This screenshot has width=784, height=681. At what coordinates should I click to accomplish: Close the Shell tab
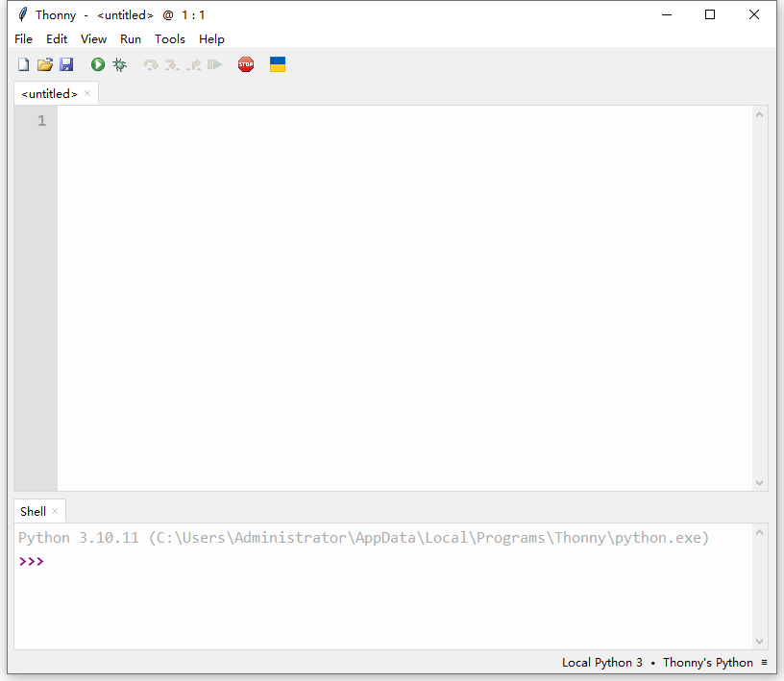pyautogui.click(x=55, y=511)
